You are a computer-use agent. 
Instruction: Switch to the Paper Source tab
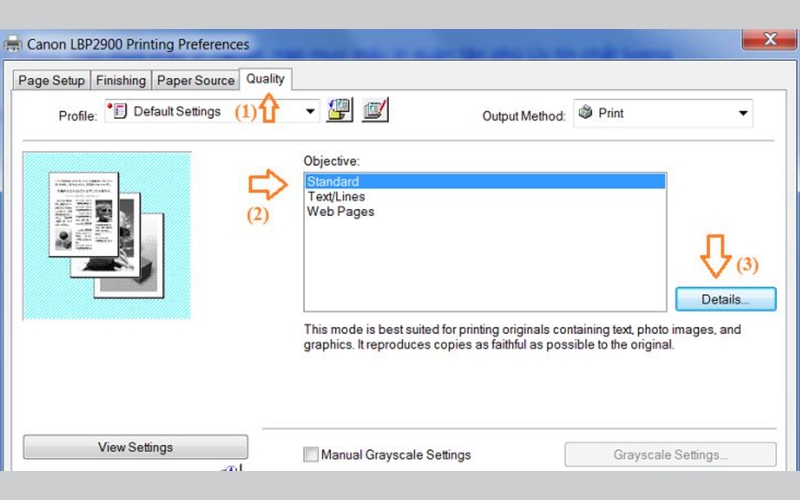click(x=195, y=81)
